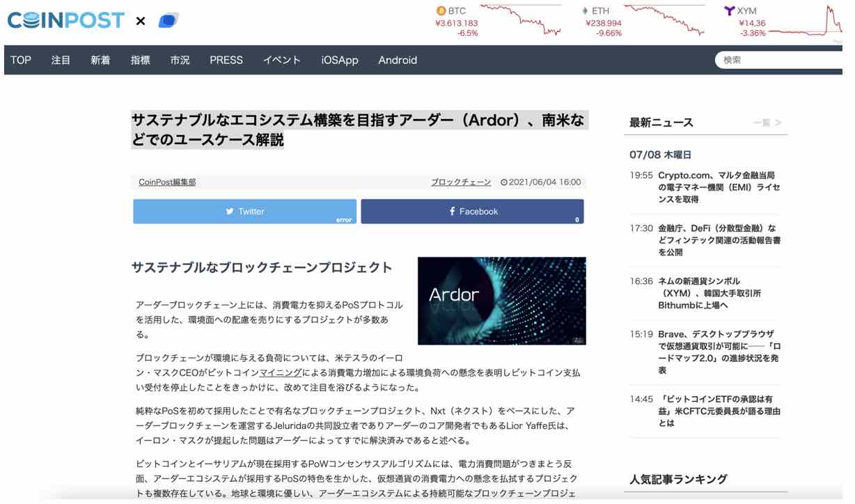The height and width of the screenshot is (504, 855).
Task: Click the 07/08 木曜日 date label
Action: [660, 155]
